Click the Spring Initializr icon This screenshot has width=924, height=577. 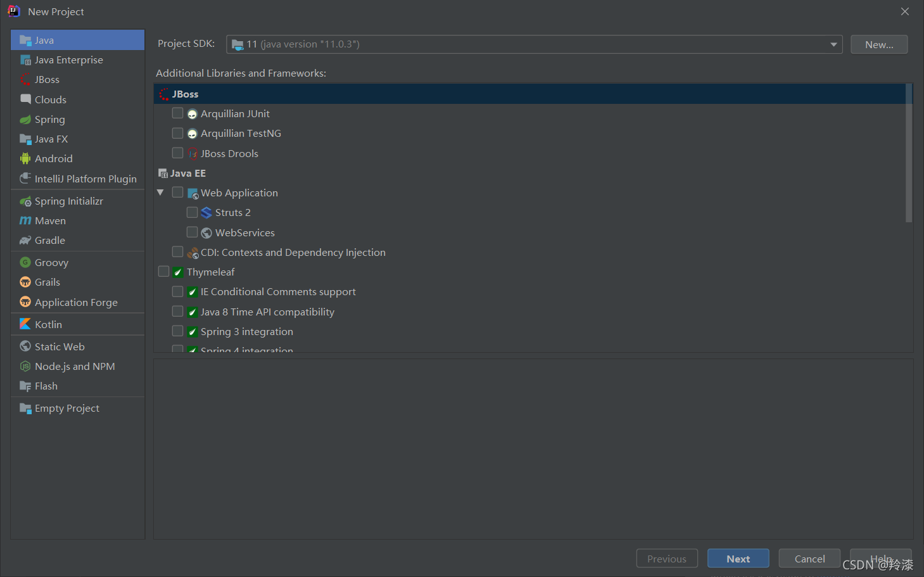coord(25,201)
